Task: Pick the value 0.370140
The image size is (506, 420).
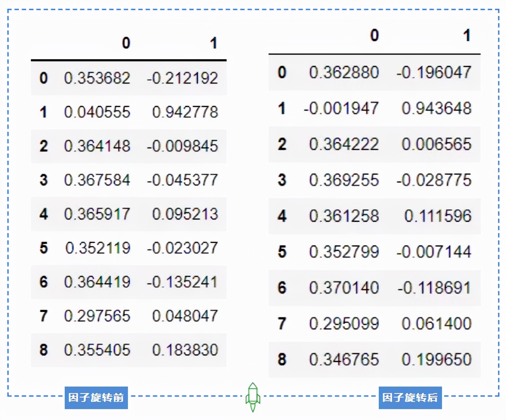Action: click(x=344, y=288)
